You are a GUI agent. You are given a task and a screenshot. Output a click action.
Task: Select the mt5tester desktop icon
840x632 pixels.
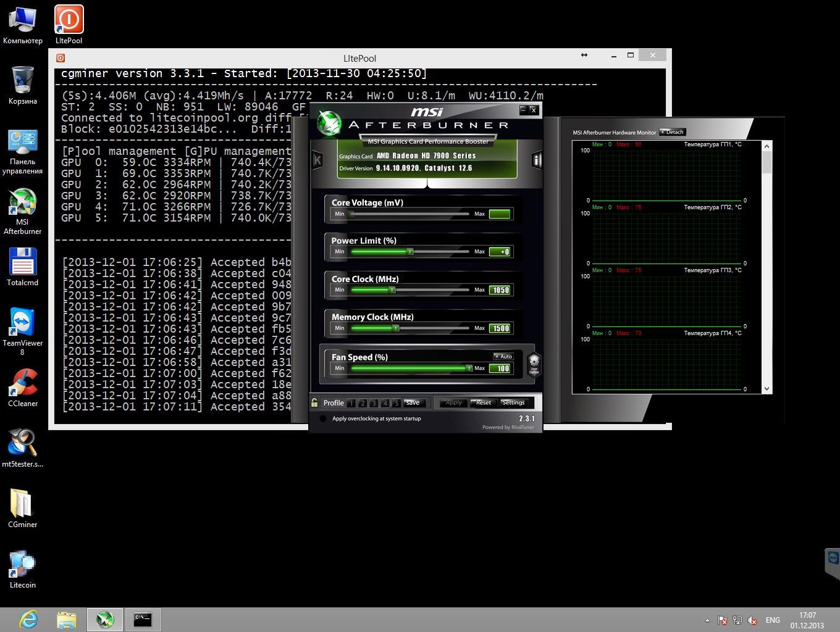coord(23,448)
